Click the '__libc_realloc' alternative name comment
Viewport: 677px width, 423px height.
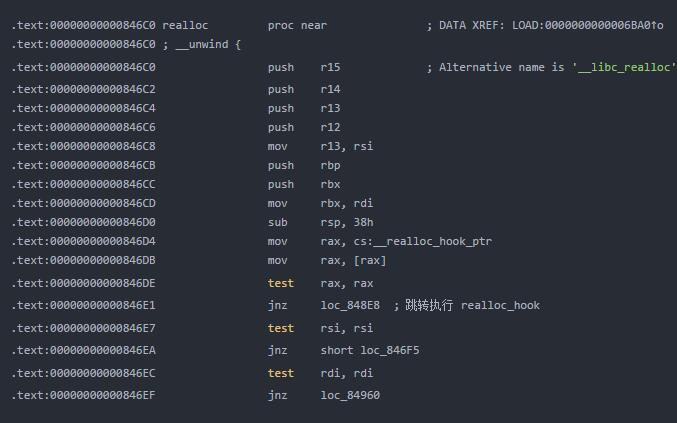624,67
